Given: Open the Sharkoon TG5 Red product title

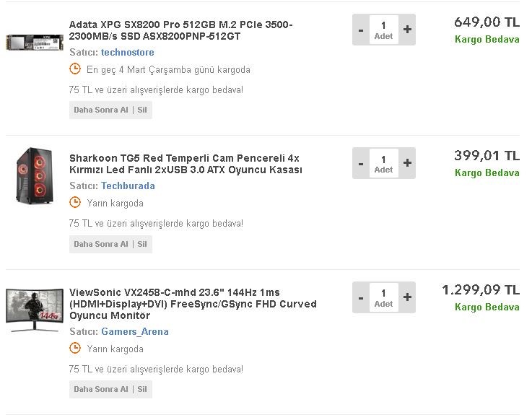Looking at the screenshot, I should [x=185, y=164].
